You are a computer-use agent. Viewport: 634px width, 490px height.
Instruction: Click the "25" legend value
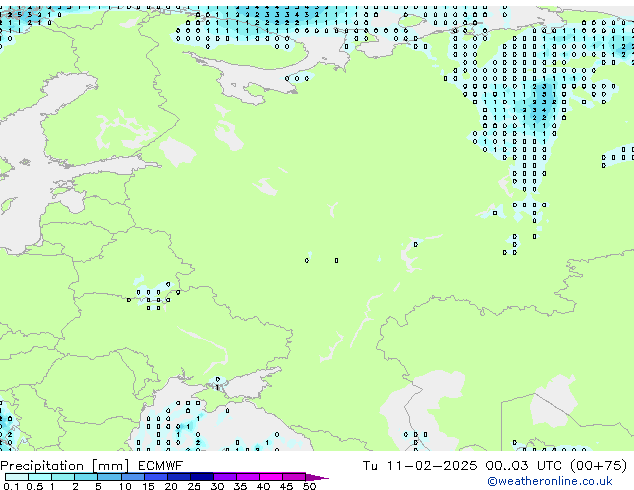(194, 486)
